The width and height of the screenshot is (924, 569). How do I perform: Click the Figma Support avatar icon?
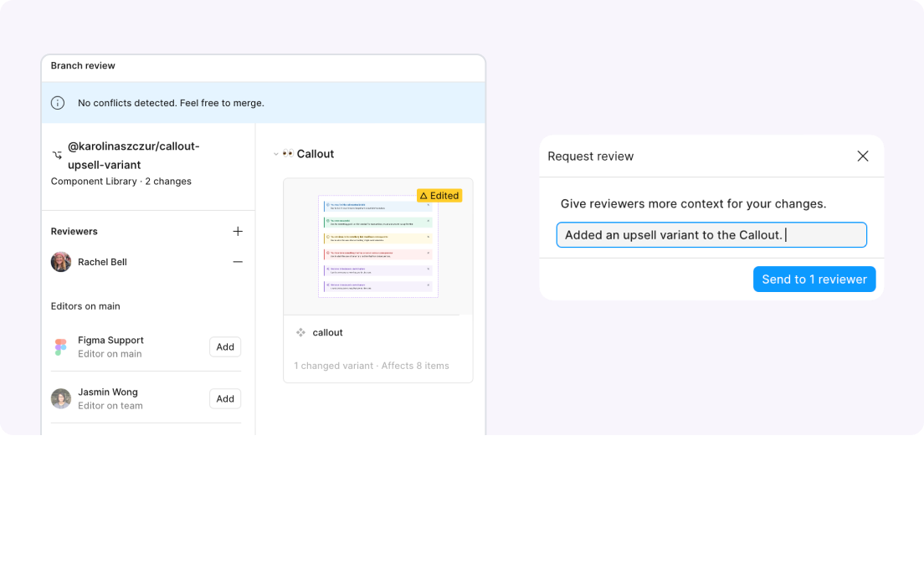pyautogui.click(x=60, y=346)
